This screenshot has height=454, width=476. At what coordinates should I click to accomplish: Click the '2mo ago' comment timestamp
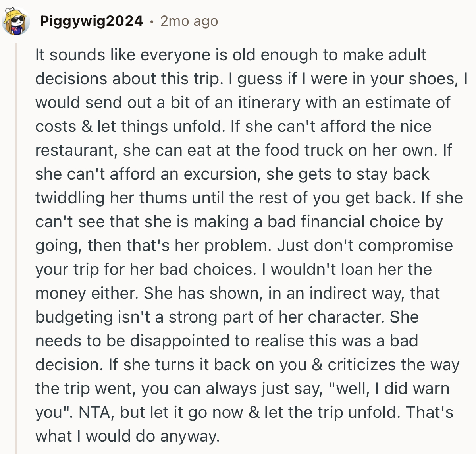point(189,21)
